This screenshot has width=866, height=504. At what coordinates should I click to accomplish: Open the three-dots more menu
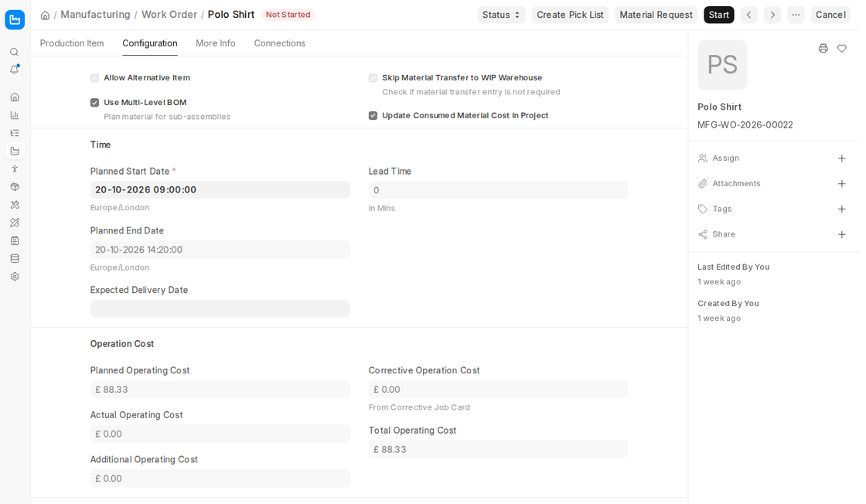click(796, 15)
